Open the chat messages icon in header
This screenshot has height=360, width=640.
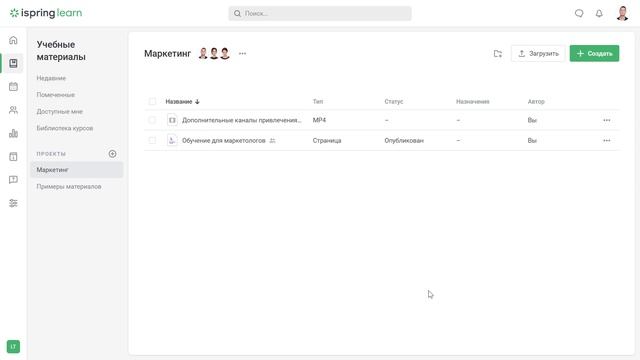click(579, 13)
